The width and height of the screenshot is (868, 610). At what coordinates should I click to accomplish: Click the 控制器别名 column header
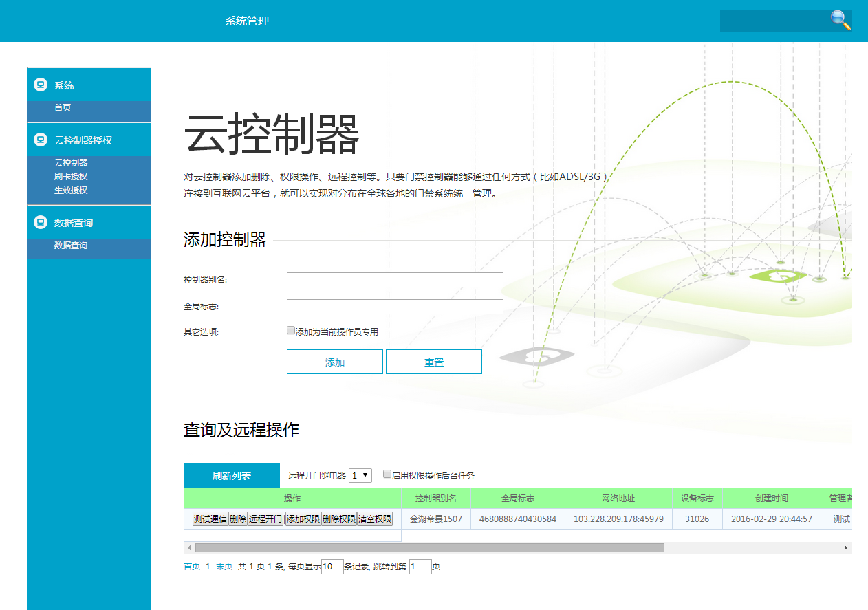436,499
